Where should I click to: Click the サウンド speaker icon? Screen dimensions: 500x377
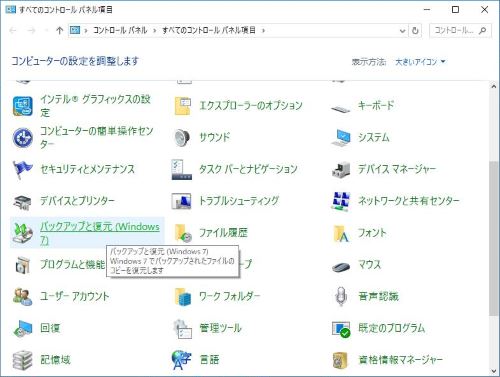click(182, 137)
